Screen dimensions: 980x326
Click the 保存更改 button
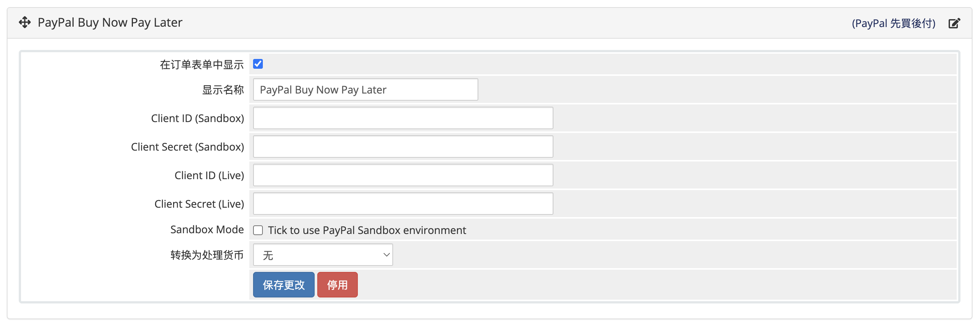283,285
